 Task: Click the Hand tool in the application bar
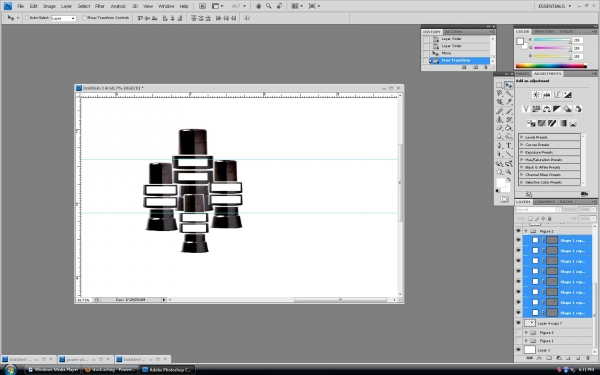coord(258,6)
